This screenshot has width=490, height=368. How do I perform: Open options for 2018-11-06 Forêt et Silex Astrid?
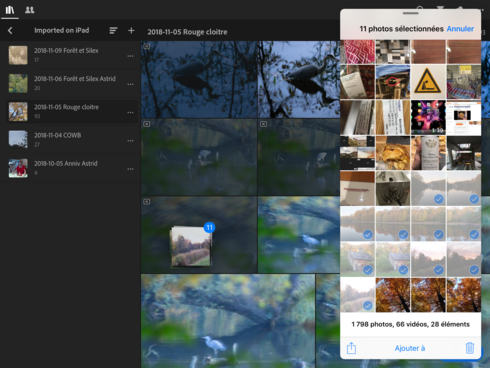tap(130, 84)
